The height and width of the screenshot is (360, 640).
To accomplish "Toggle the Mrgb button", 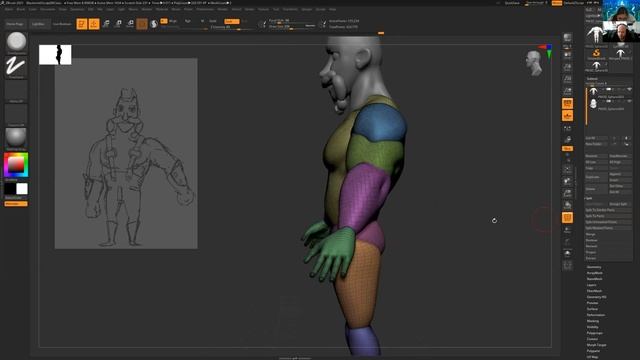I will coord(173,21).
